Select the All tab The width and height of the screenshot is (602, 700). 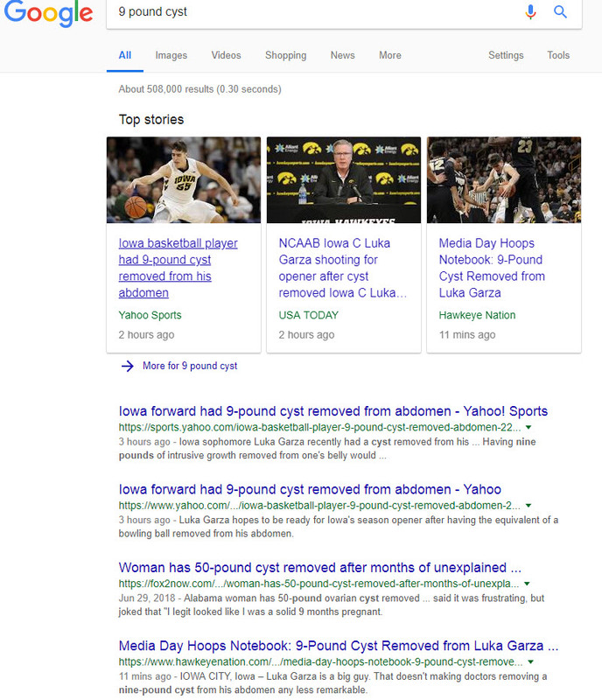(125, 55)
